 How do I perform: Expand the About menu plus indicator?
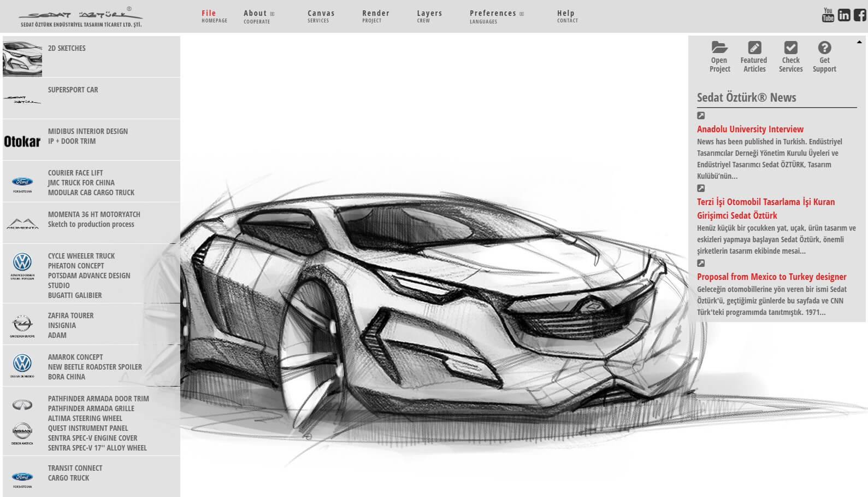pos(273,14)
